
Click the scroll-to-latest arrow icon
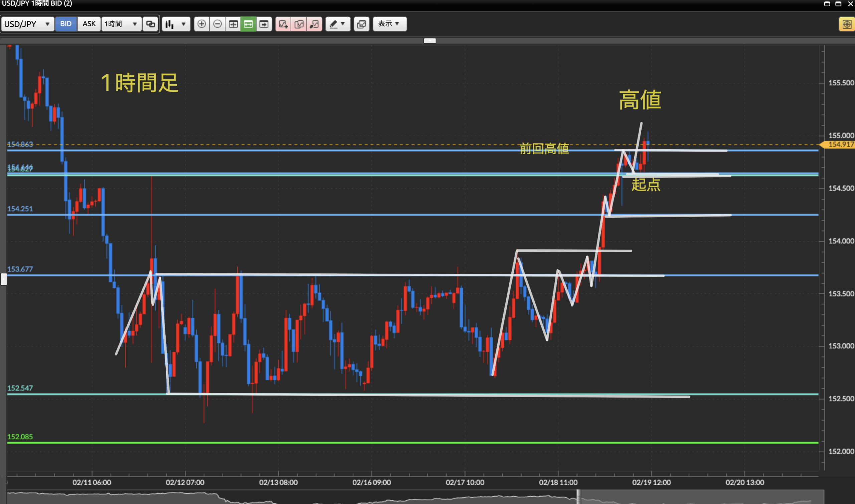pos(264,24)
